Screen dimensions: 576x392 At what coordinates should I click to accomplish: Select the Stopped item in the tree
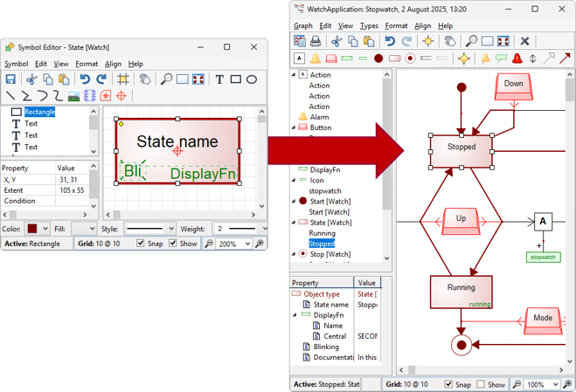pos(322,244)
